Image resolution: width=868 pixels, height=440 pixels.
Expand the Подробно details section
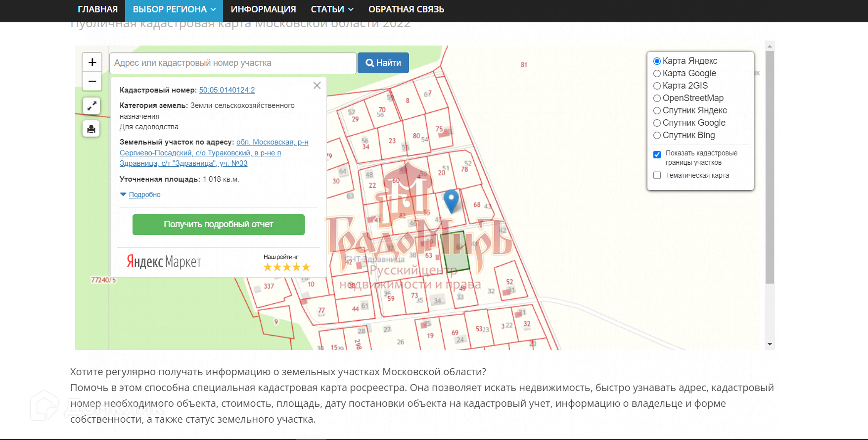(x=144, y=195)
